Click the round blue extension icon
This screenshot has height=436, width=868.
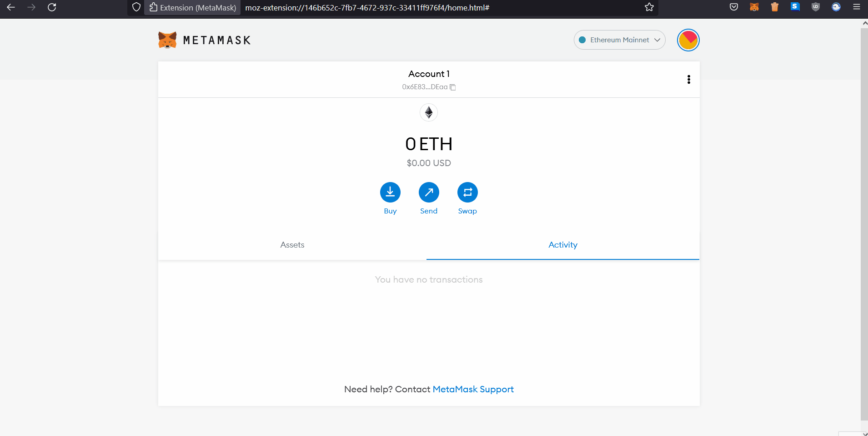pyautogui.click(x=836, y=7)
